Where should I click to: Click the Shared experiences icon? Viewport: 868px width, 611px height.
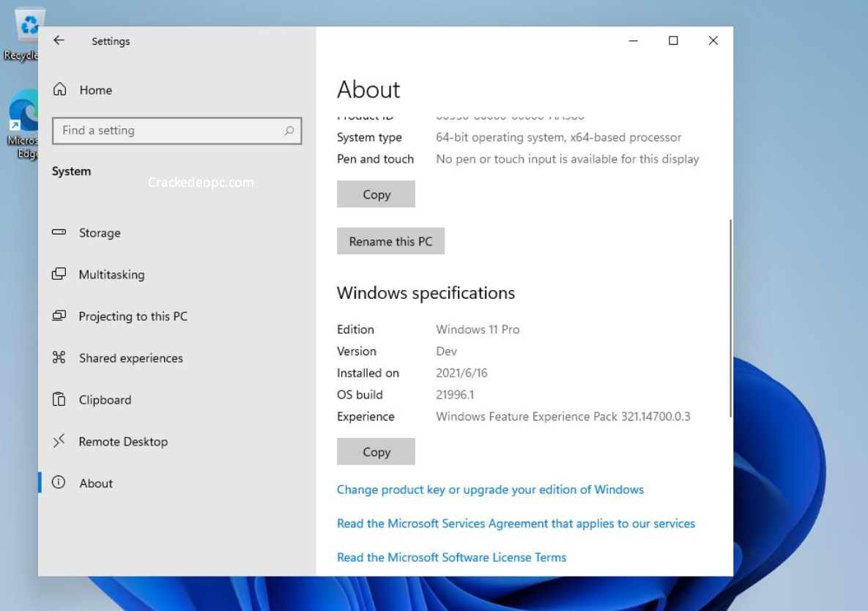pos(59,358)
